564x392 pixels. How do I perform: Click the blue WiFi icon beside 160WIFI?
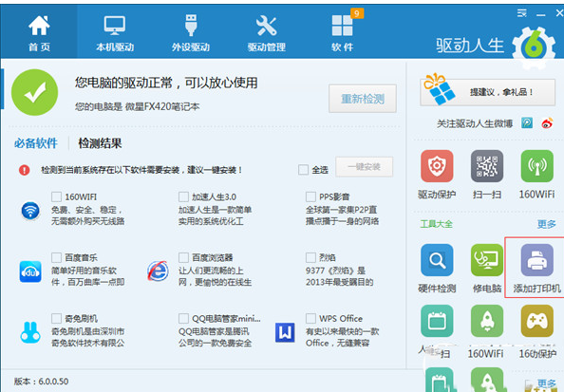click(30, 211)
